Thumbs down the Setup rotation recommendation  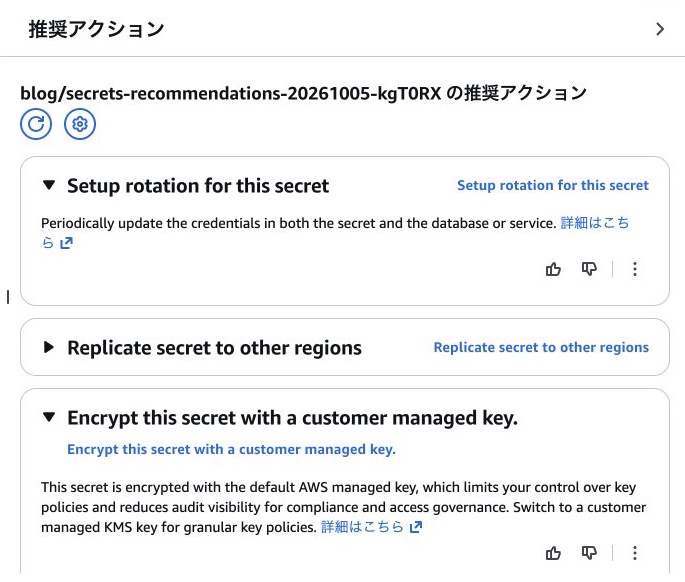(x=589, y=269)
